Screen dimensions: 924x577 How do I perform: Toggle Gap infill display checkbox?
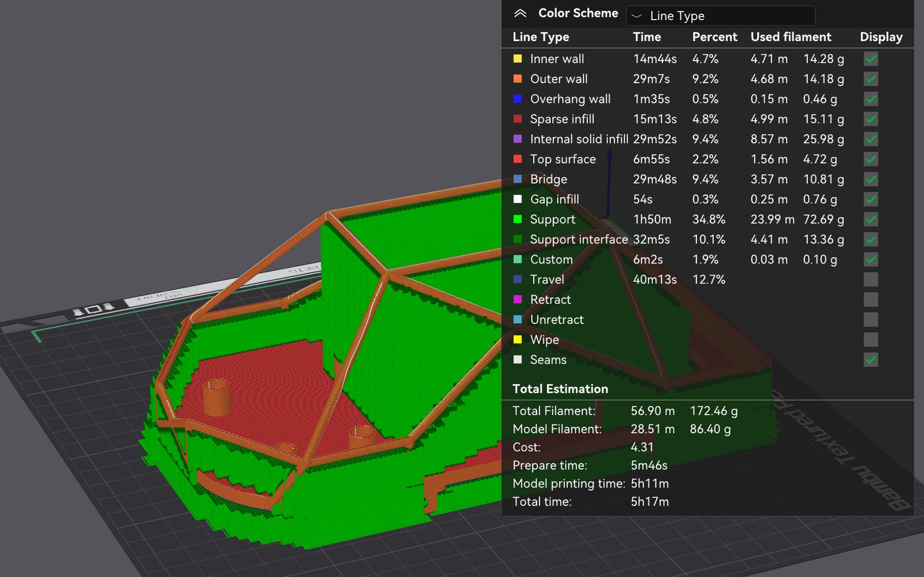click(x=871, y=199)
